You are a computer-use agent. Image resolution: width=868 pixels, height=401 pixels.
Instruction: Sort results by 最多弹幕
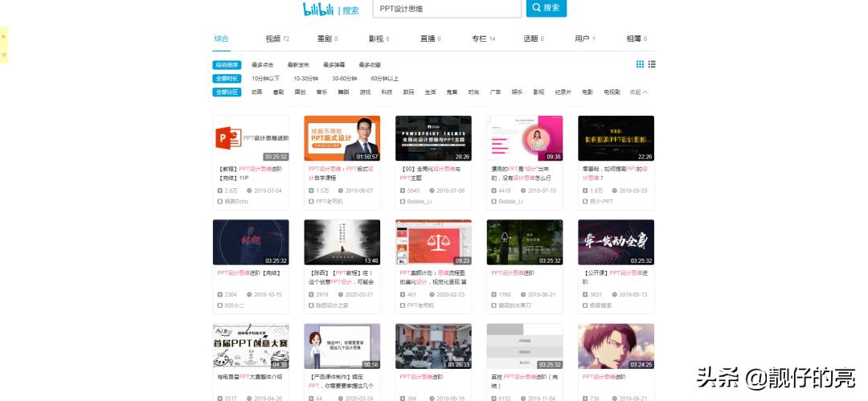point(334,65)
